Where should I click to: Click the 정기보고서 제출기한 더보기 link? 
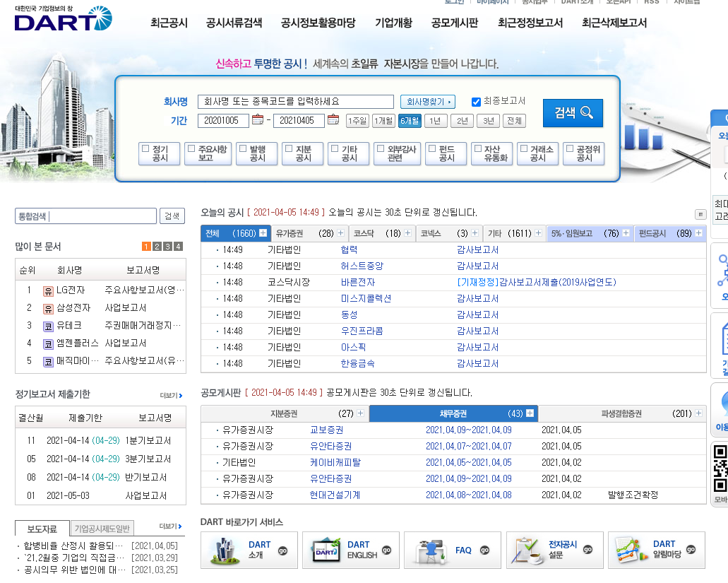[x=172, y=395]
